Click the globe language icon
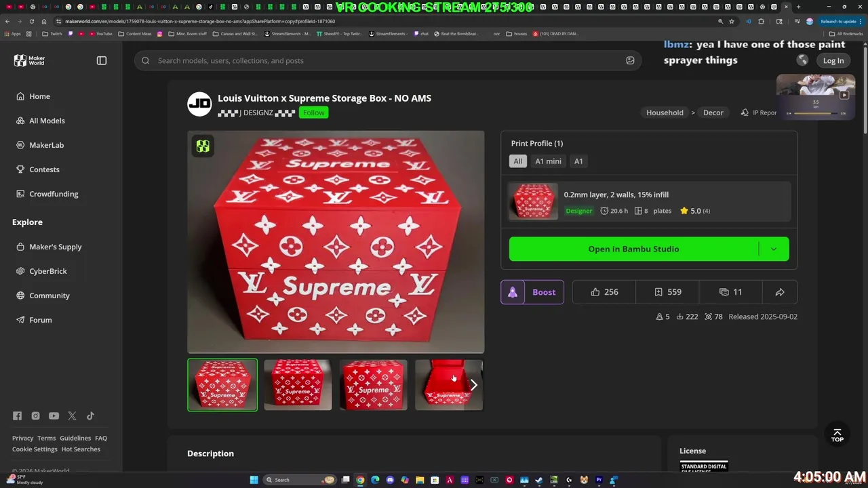 coord(802,60)
